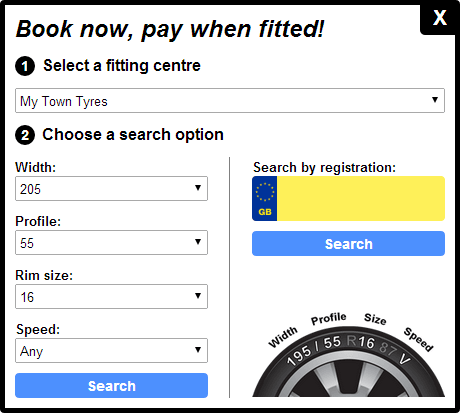
Task: Click the arrow on fitting centre dropdown
Action: tap(435, 100)
